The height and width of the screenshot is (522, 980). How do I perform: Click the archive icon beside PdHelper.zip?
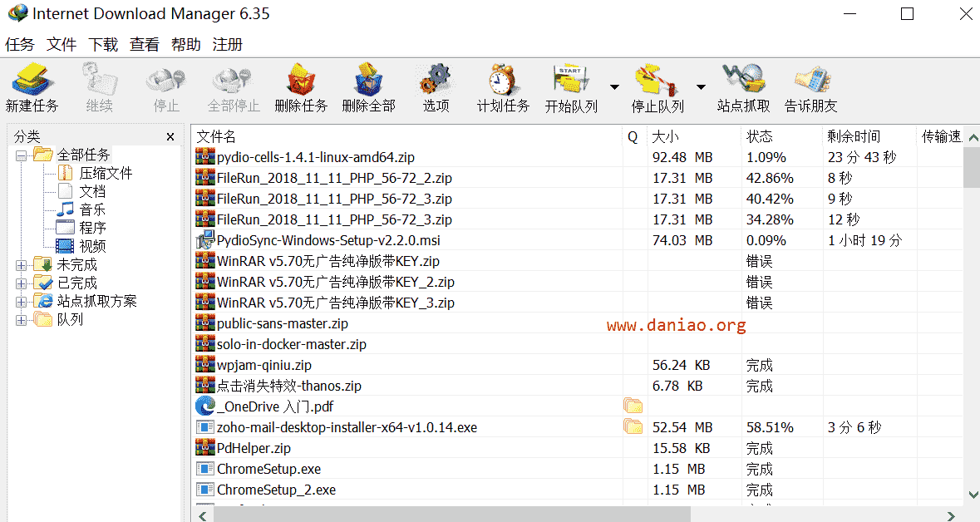(x=205, y=448)
